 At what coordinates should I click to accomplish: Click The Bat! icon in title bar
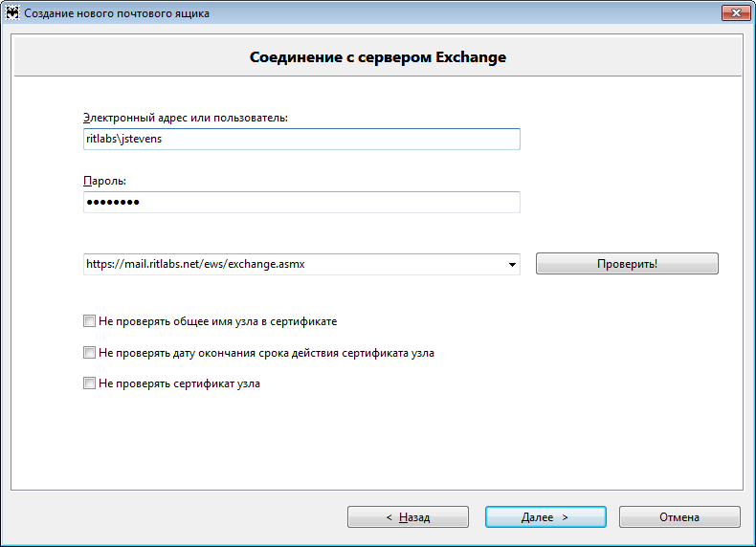pos(12,13)
